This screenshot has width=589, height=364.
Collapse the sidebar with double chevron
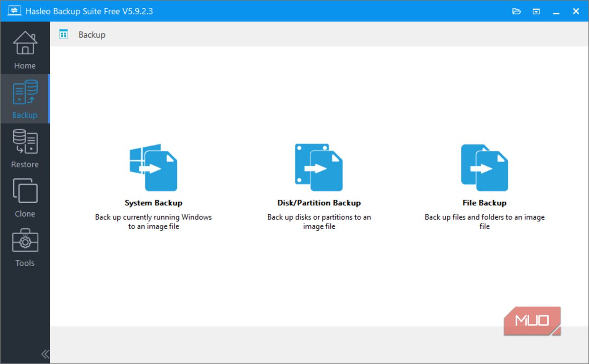45,354
